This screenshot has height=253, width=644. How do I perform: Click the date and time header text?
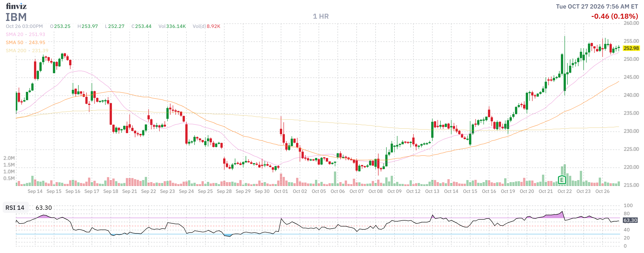597,7
